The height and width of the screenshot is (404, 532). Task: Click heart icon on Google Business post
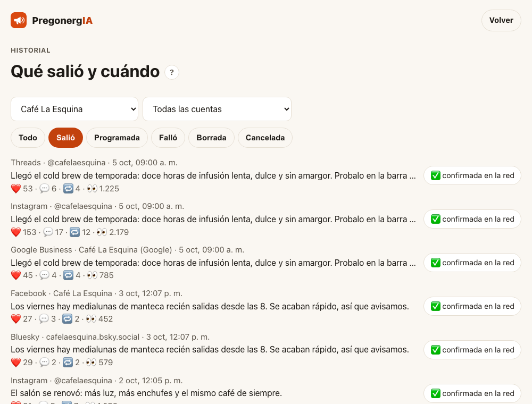[x=15, y=275]
